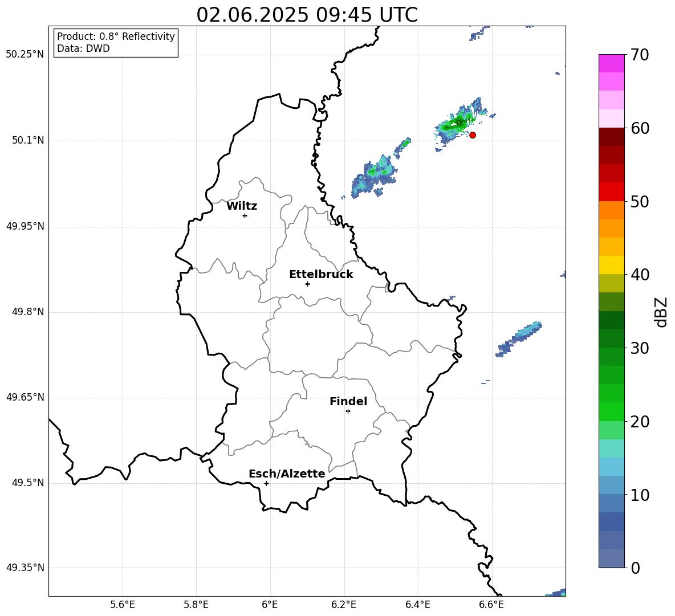Image resolution: width=675 pixels, height=616 pixels.
Task: Click the colorbar tick label 0
Action: click(x=635, y=568)
